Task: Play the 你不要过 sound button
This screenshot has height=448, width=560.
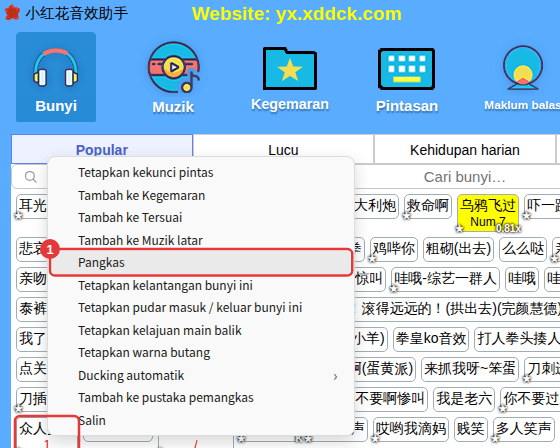Action: (x=530, y=398)
